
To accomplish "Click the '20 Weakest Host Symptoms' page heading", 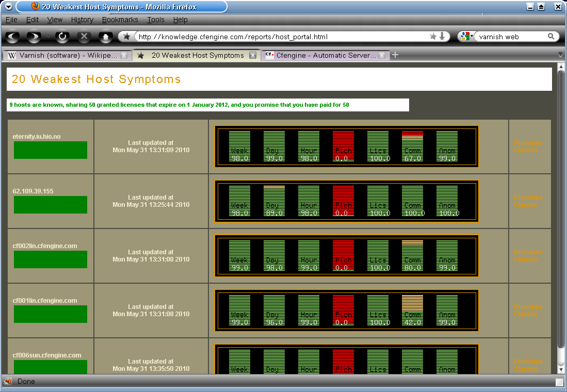I will pos(96,79).
